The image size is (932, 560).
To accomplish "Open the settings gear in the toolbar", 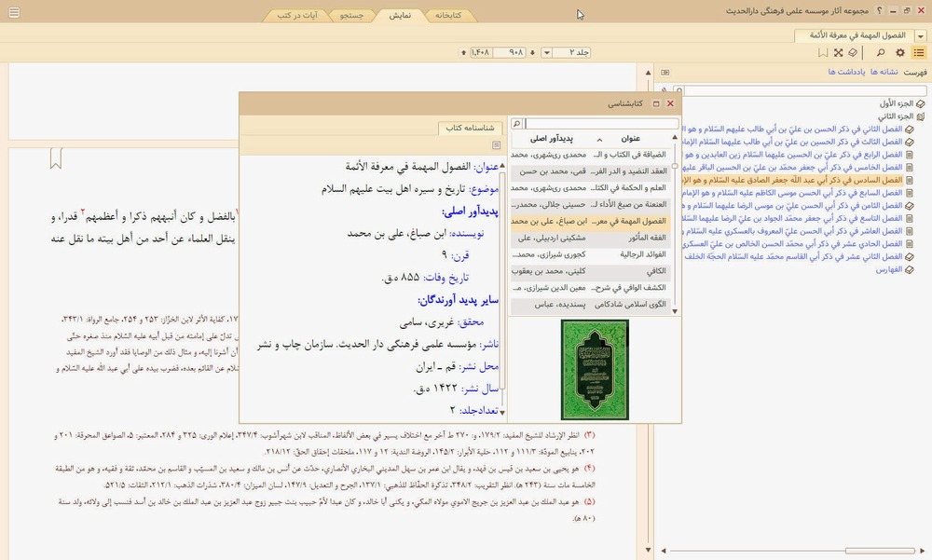I will click(899, 53).
